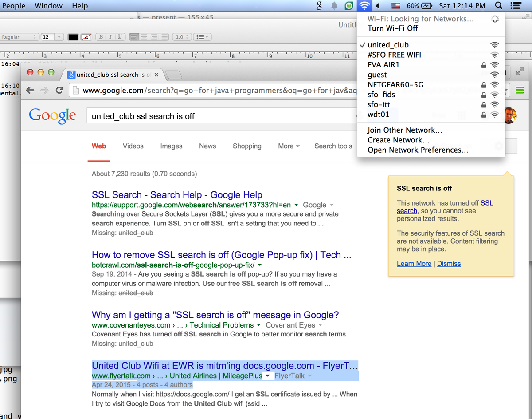The image size is (532, 419).
Task: Open the SSL Search - Search Help result
Action: point(177,195)
